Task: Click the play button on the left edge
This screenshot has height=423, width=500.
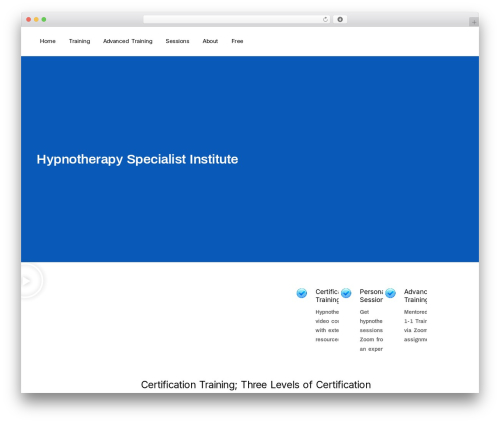Action: tap(27, 281)
